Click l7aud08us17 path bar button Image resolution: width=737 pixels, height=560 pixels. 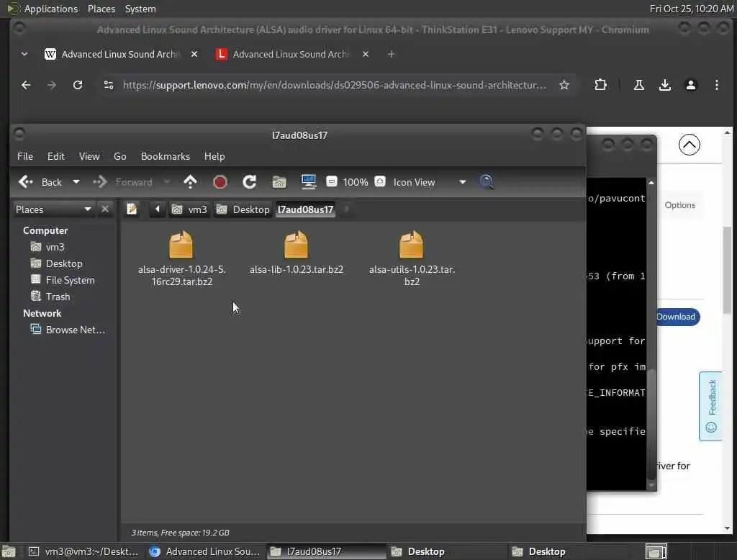305,209
